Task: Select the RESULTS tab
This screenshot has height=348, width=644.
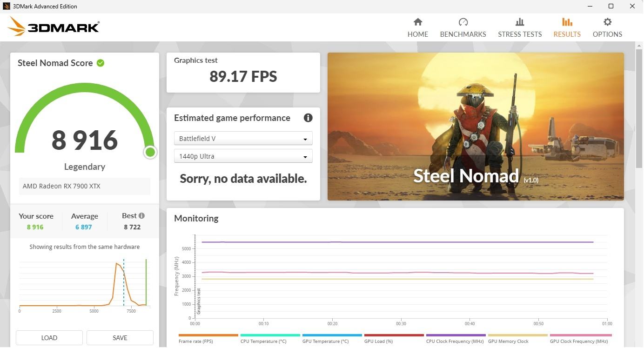Action: click(x=567, y=28)
